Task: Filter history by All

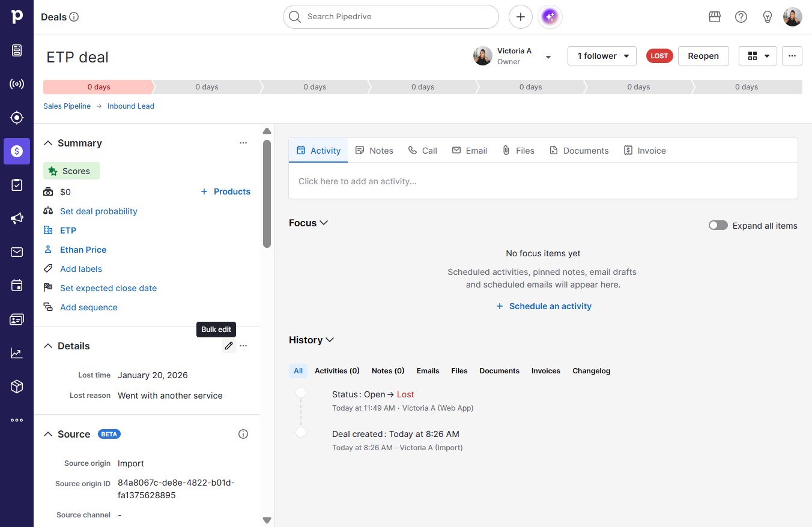Action: 298,371
